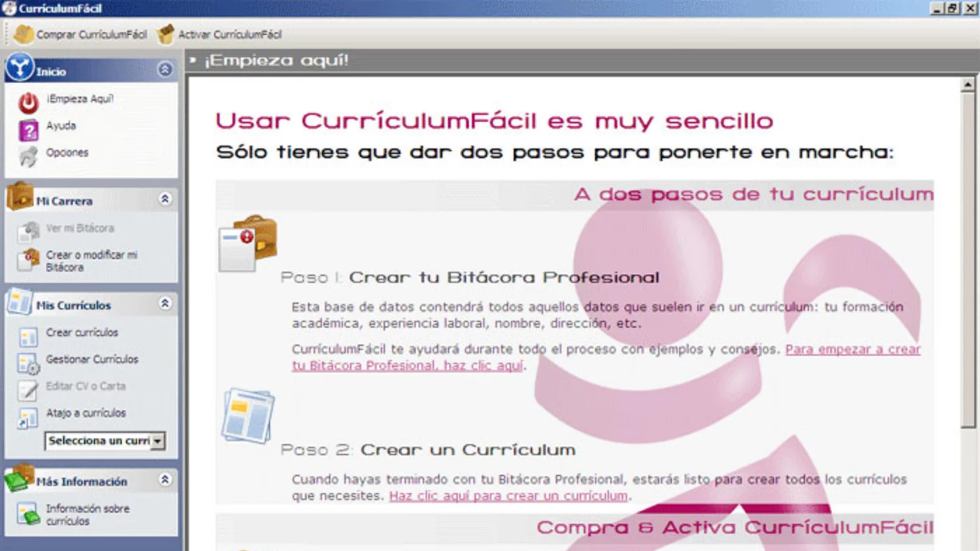
Task: Minimize the CurrículumFácil window
Action: point(936,8)
